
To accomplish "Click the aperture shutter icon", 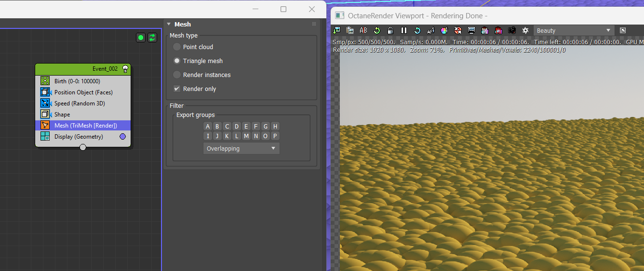I will coord(525,30).
